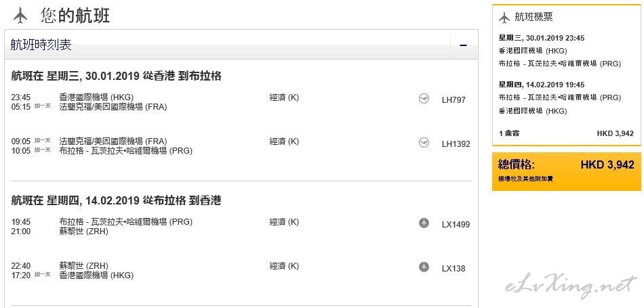Select the return heading 從布拉格 到香港
This screenshot has width=644, height=308.
point(182,200)
